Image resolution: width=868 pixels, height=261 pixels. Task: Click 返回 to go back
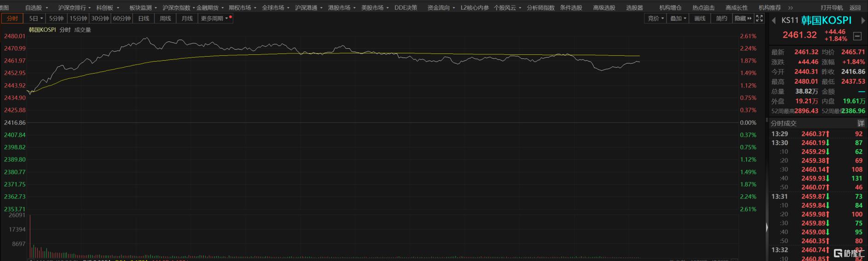(855, 8)
